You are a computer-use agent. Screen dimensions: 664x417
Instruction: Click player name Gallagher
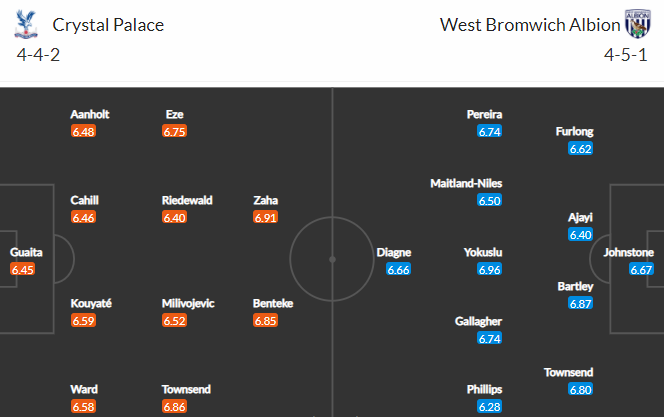479,321
